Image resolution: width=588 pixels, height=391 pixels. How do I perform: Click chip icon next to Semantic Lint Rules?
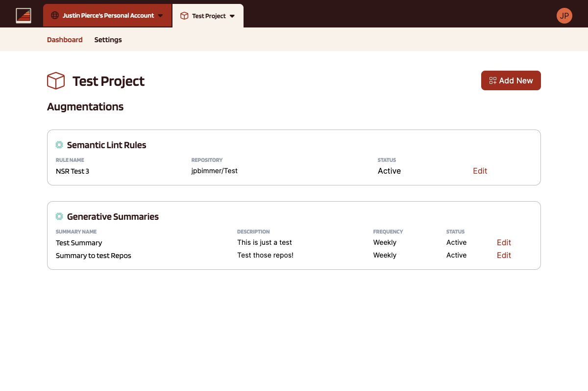click(x=59, y=145)
